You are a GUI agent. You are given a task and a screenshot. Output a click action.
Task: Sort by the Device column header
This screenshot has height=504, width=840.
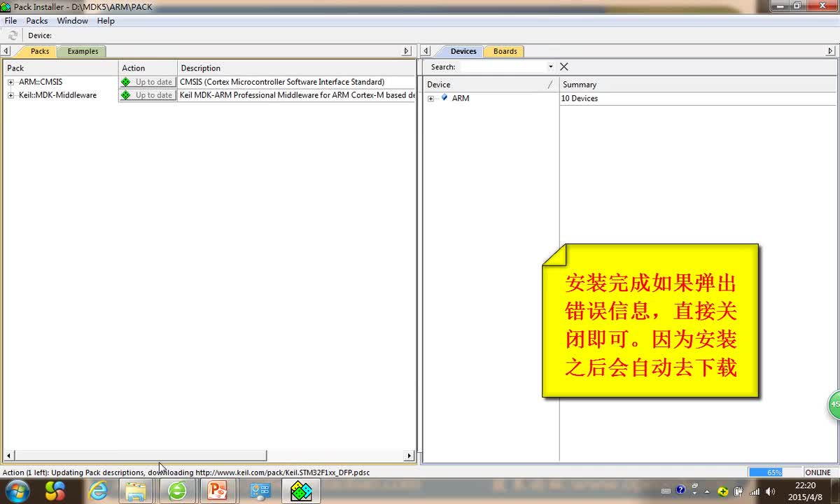click(x=491, y=85)
